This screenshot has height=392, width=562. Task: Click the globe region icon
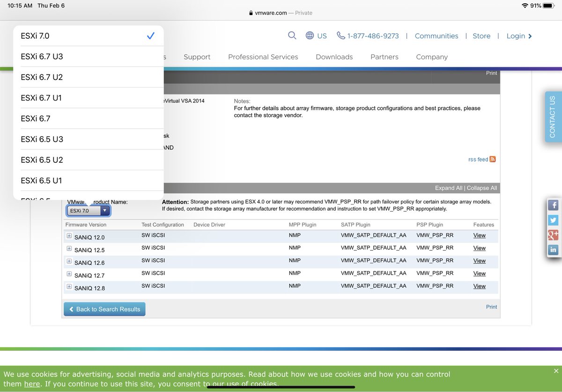[x=310, y=36]
